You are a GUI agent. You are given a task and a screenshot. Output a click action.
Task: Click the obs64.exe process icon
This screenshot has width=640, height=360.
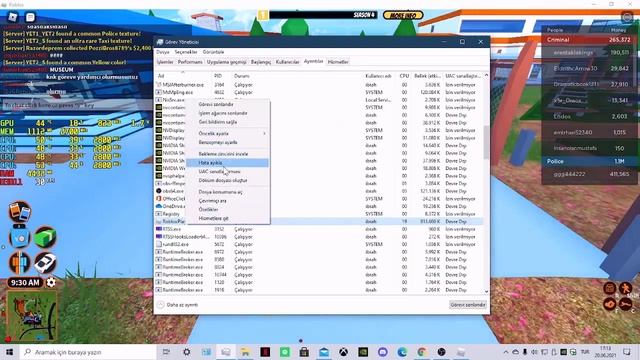click(x=159, y=191)
